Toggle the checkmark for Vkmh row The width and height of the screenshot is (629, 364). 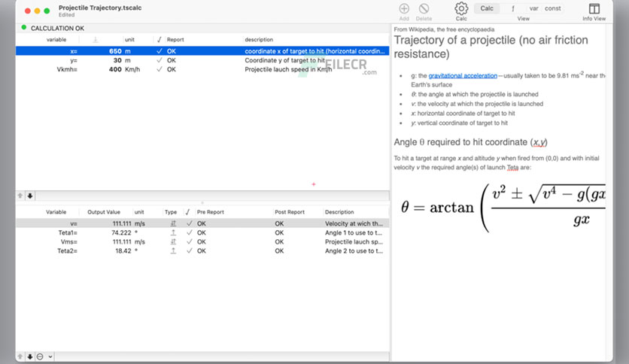(x=160, y=69)
